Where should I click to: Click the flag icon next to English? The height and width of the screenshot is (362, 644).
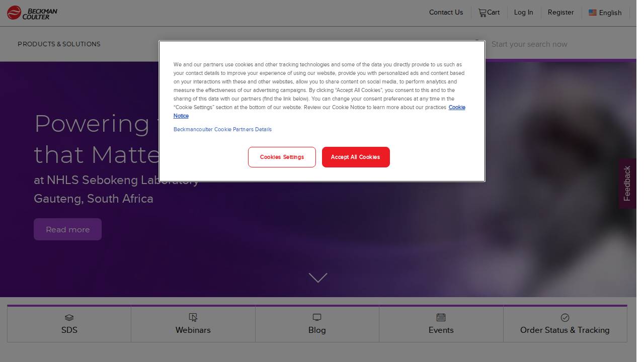click(x=593, y=13)
